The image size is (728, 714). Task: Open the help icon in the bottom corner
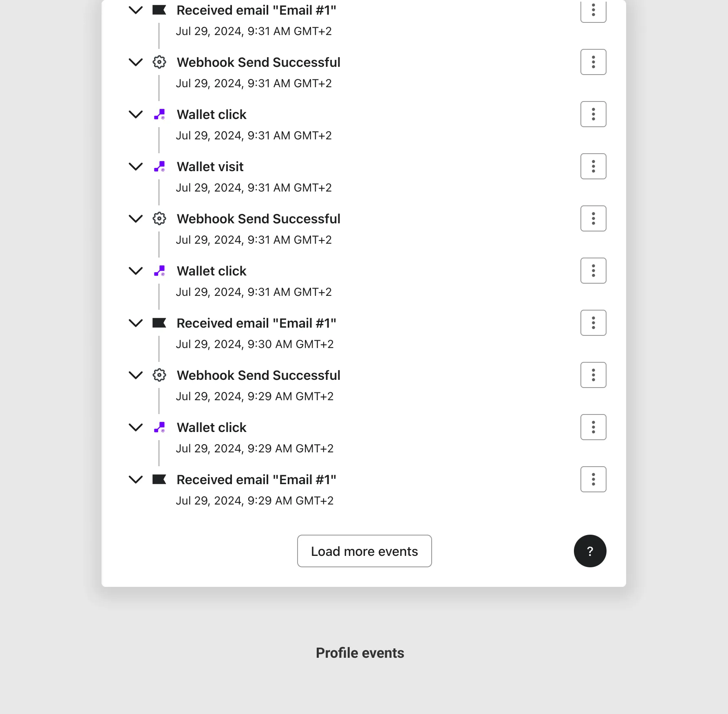tap(590, 551)
